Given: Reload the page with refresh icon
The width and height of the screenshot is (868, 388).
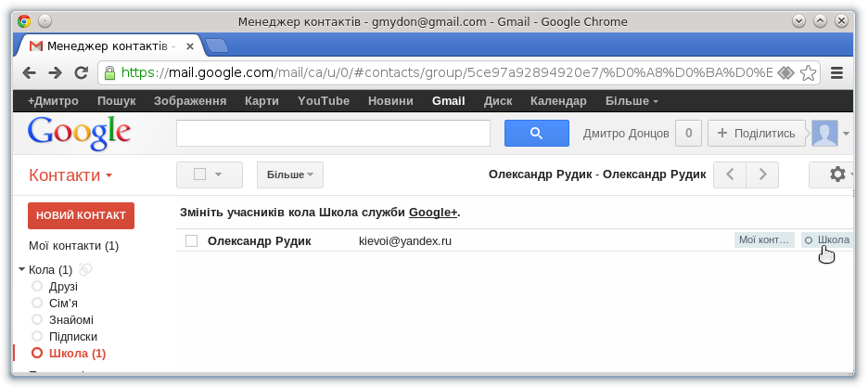Looking at the screenshot, I should pyautogui.click(x=82, y=72).
